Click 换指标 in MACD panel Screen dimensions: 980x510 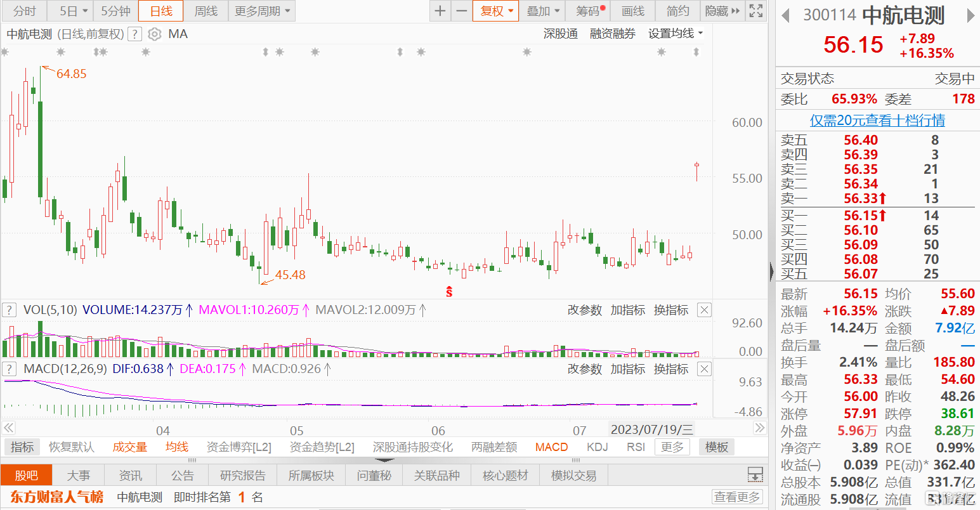[671, 369]
